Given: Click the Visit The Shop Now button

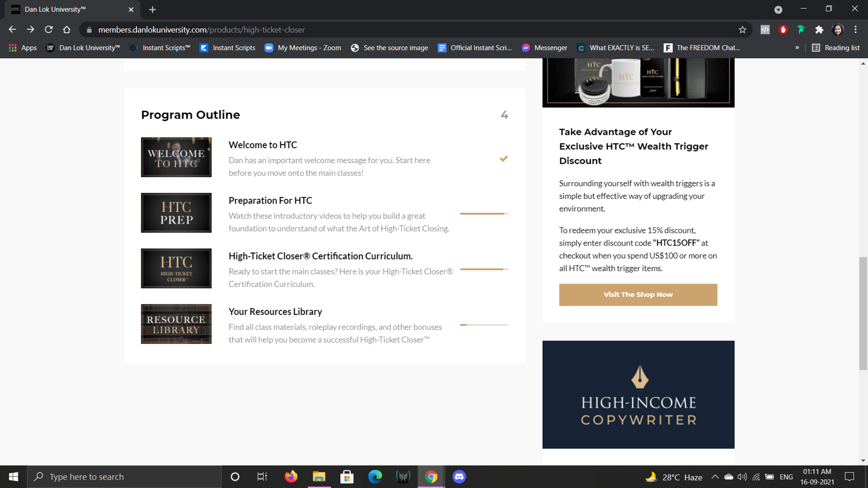Looking at the screenshot, I should point(638,294).
